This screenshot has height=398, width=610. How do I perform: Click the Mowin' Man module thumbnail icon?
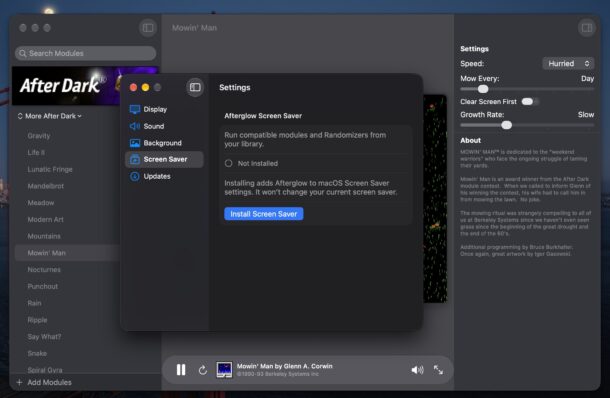pyautogui.click(x=224, y=370)
